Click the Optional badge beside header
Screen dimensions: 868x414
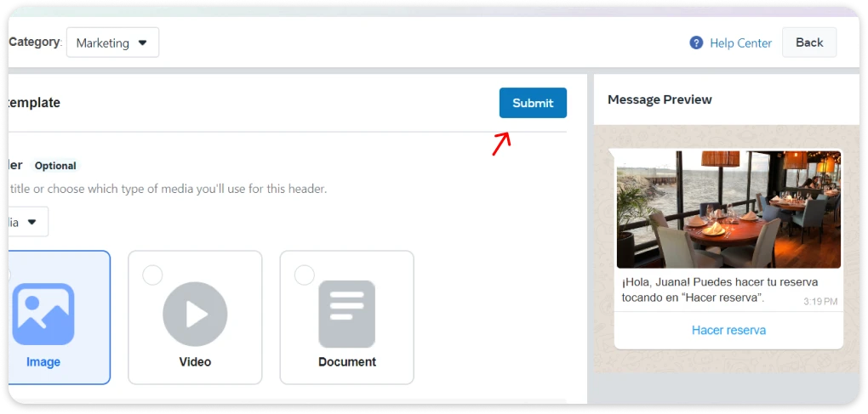[x=55, y=166]
